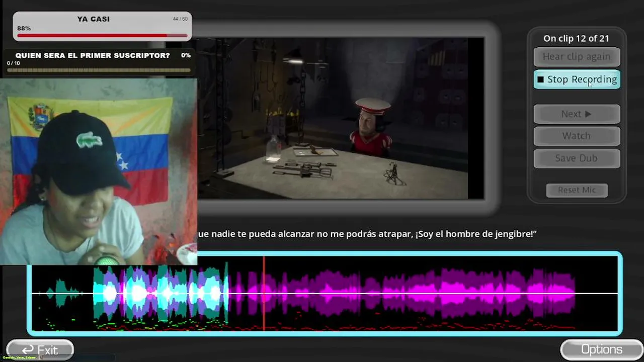
Task: Click the 'YA CASI' title
Action: click(x=94, y=19)
